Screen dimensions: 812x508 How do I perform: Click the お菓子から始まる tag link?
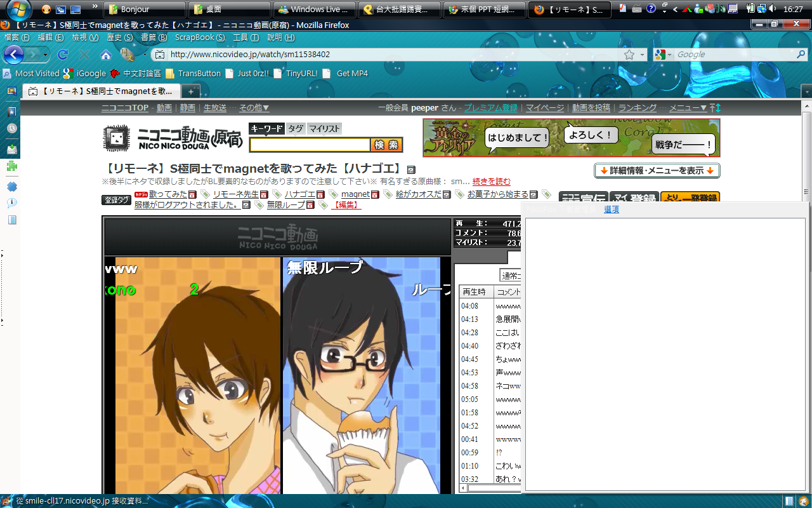[498, 194]
